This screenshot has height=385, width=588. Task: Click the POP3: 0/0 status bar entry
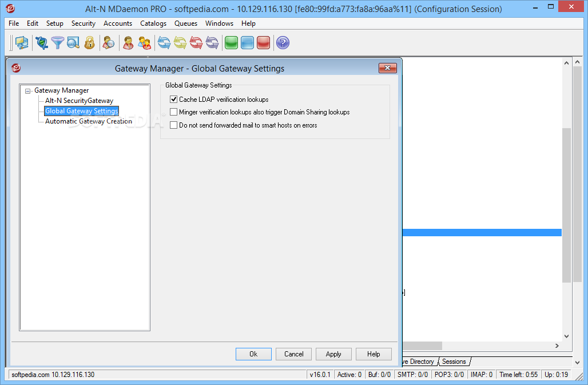click(449, 375)
